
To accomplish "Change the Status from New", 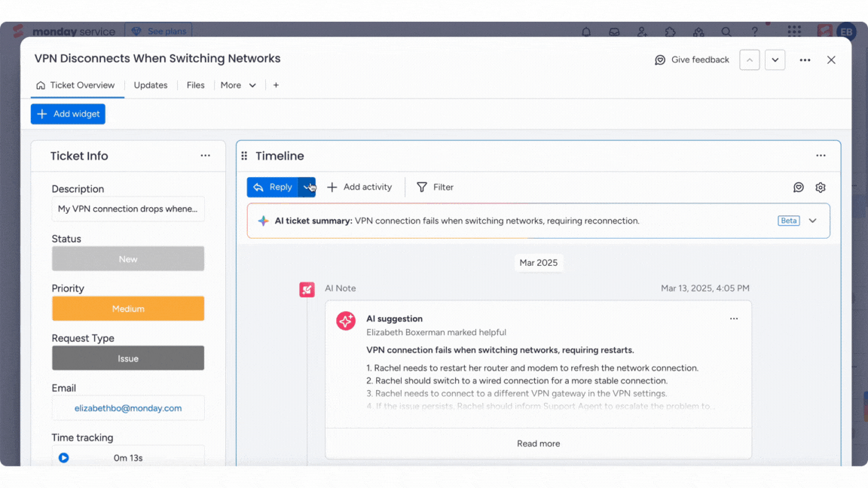I will click(x=128, y=259).
